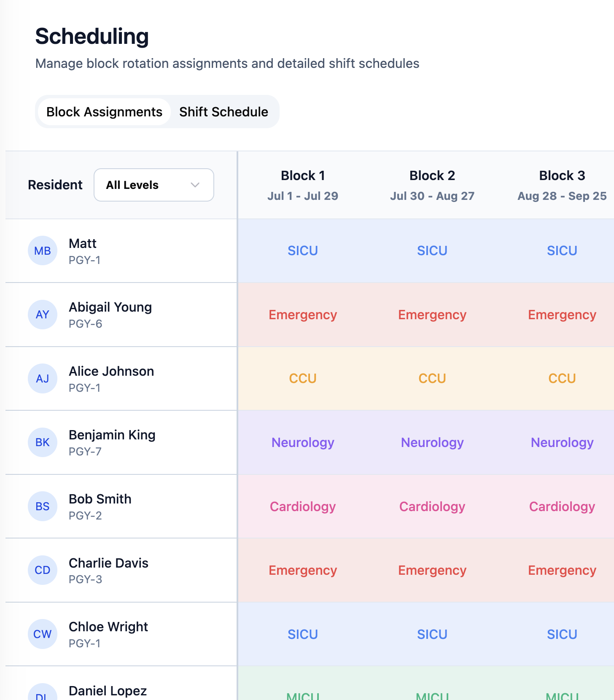Screen dimensions: 614x700
Task: Click the Daniel Lopez resident name
Action: point(108,691)
